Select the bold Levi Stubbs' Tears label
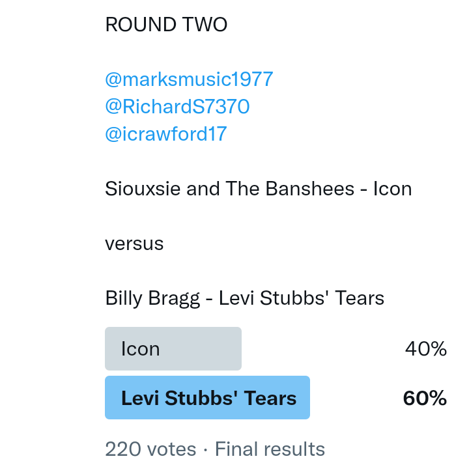 click(208, 399)
